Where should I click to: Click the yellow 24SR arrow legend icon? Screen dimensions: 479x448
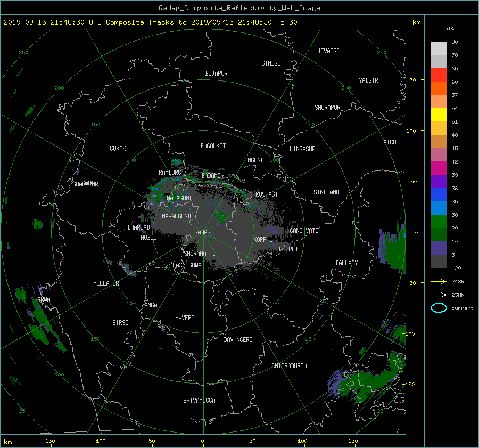tap(439, 281)
